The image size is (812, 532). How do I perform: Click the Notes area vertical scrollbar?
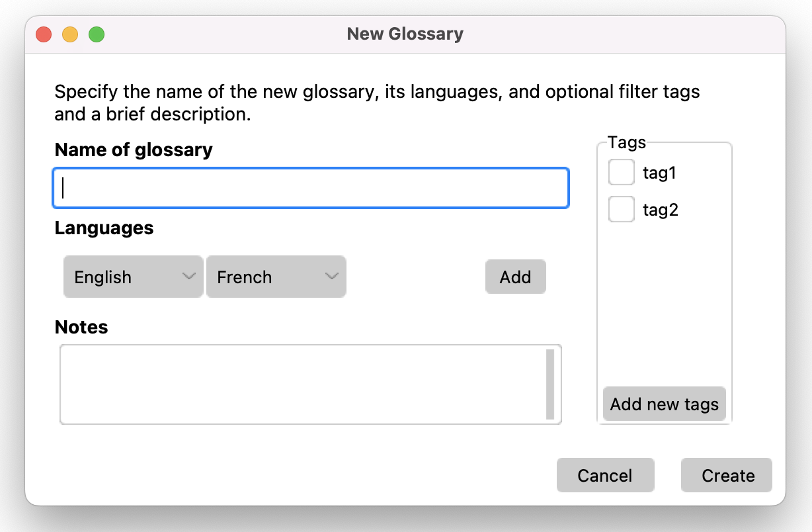[x=550, y=384]
